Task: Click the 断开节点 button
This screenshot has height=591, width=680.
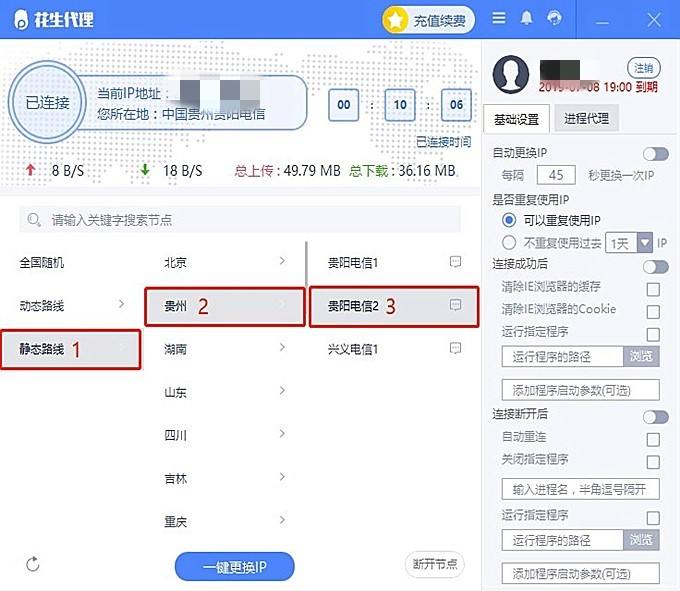Action: [x=435, y=564]
